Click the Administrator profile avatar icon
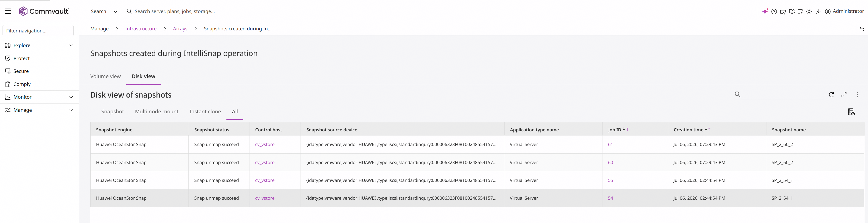 pyautogui.click(x=828, y=11)
